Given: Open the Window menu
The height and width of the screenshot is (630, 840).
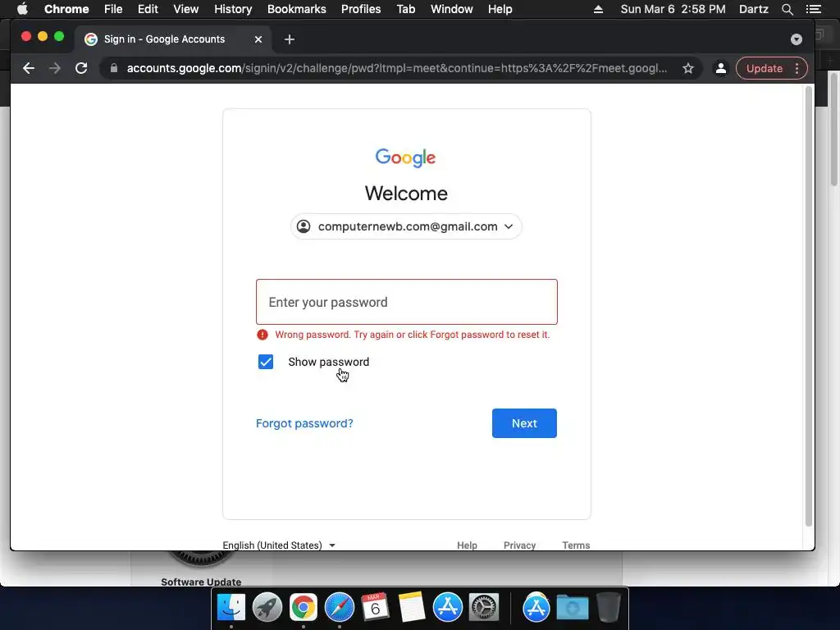Looking at the screenshot, I should 452,9.
